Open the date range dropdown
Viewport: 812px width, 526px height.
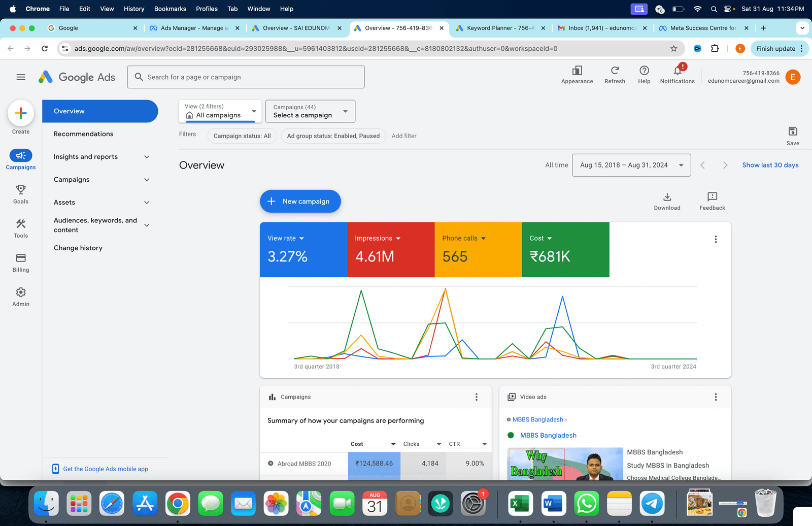click(x=631, y=166)
